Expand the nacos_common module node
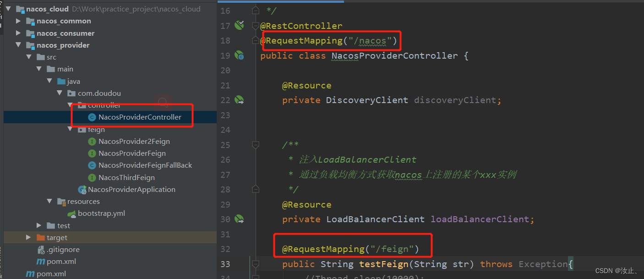Image resolution: width=644 pixels, height=279 pixels. [x=18, y=21]
